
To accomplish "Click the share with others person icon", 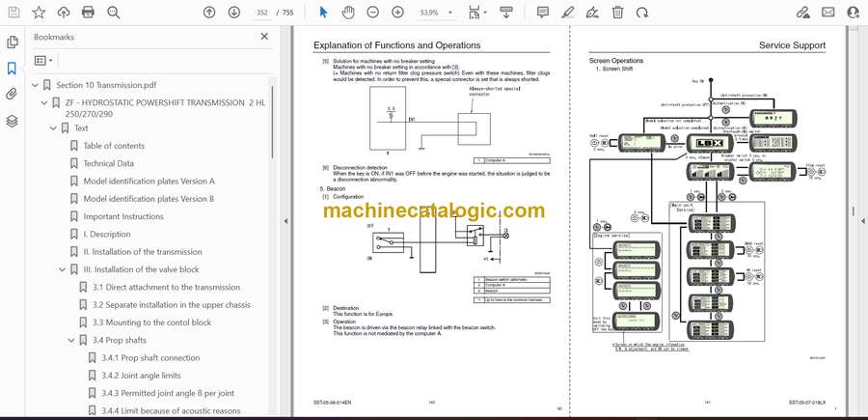I will tap(854, 13).
